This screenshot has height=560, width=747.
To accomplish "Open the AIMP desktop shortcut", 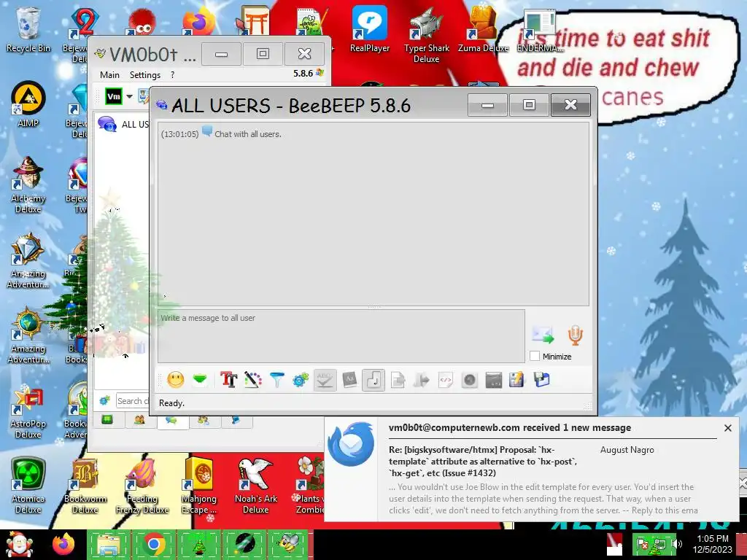I will pos(28,104).
